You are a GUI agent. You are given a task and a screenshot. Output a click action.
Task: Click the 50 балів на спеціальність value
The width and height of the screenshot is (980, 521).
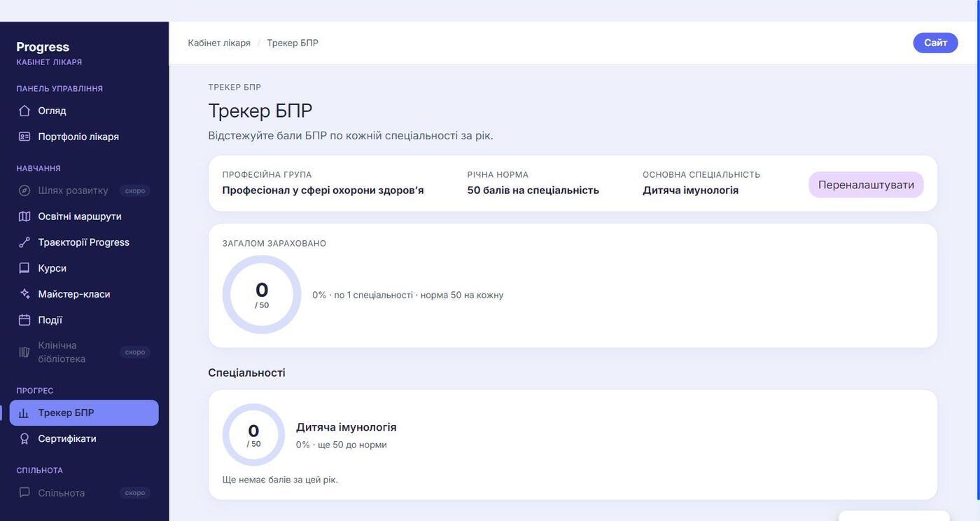(x=533, y=190)
